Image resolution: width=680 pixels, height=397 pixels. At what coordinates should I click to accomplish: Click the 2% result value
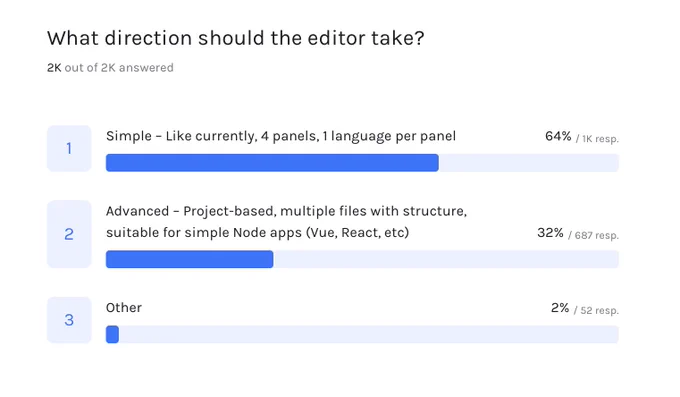[560, 308]
